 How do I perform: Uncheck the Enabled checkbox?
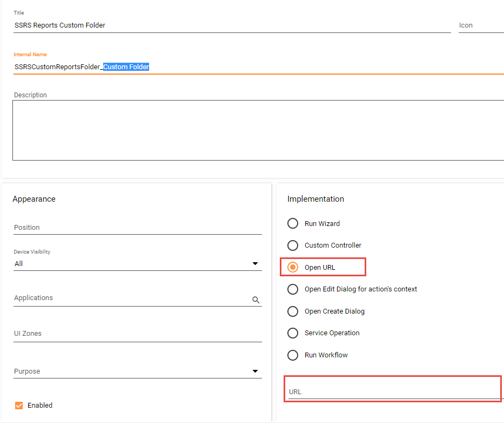pyautogui.click(x=19, y=406)
